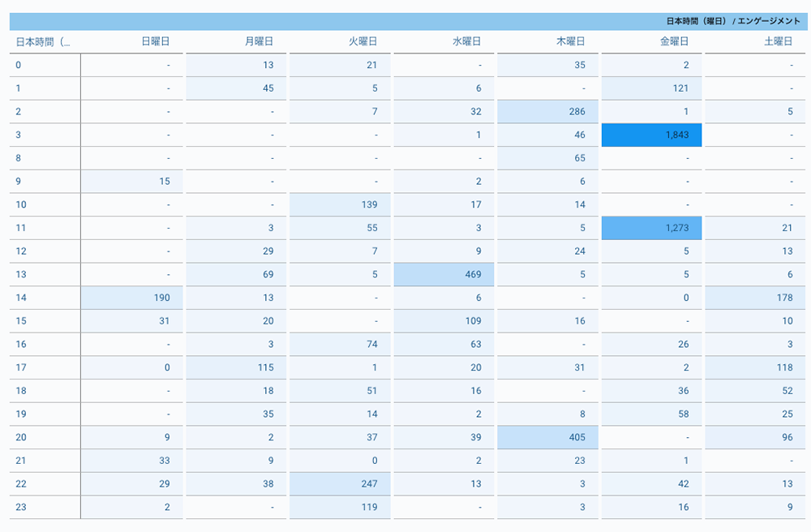The height and width of the screenshot is (532, 811).
Task: Select the darkest cell showing 1,843
Action: (x=652, y=135)
